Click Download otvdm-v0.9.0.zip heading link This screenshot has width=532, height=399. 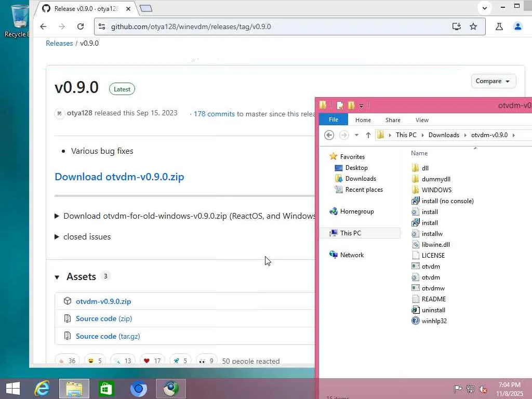[119, 177]
